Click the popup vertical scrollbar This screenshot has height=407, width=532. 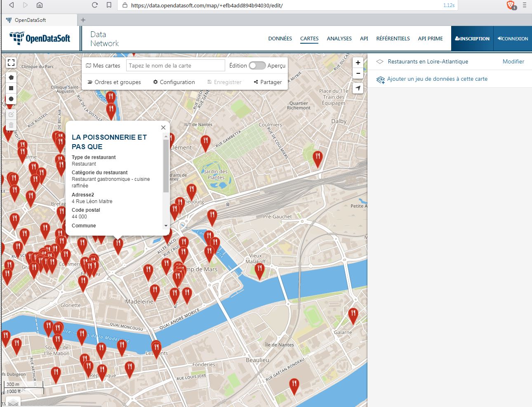coord(166,167)
